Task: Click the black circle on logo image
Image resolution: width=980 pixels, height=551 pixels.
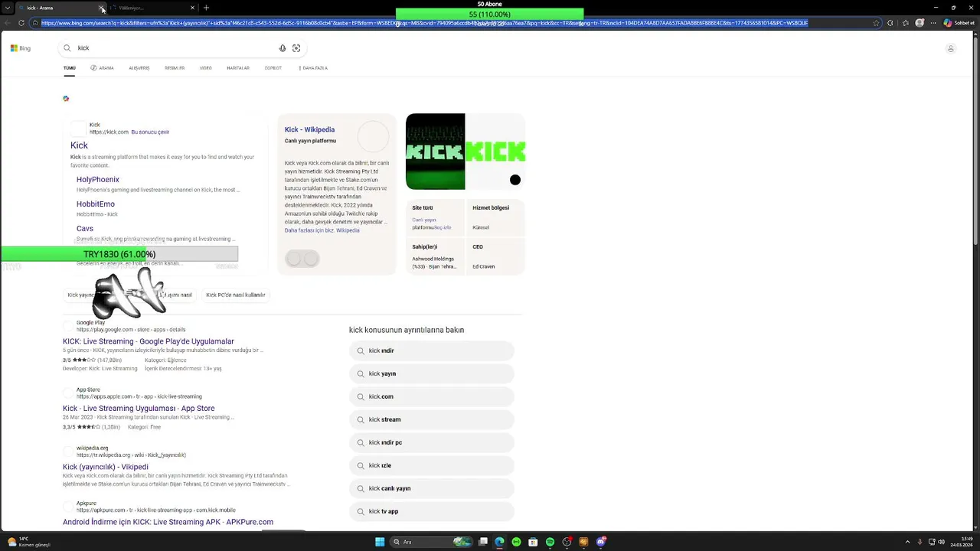Action: [515, 180]
